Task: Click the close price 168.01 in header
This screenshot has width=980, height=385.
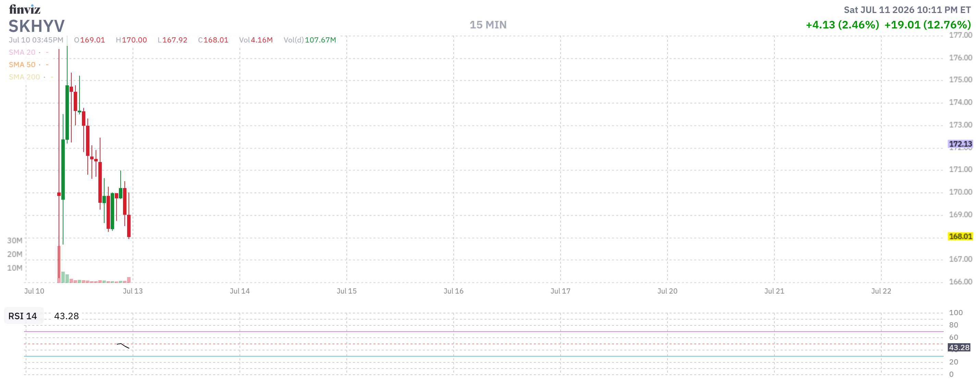Action: click(x=216, y=40)
